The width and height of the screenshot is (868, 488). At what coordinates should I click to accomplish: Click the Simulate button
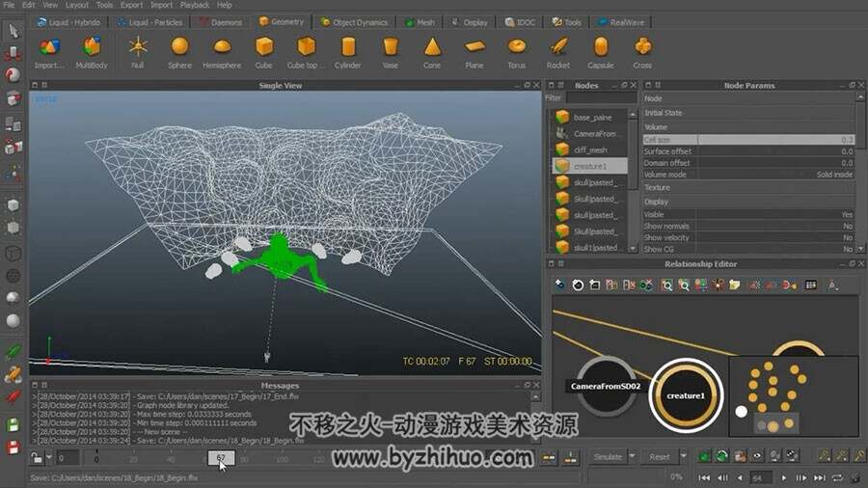click(x=608, y=456)
